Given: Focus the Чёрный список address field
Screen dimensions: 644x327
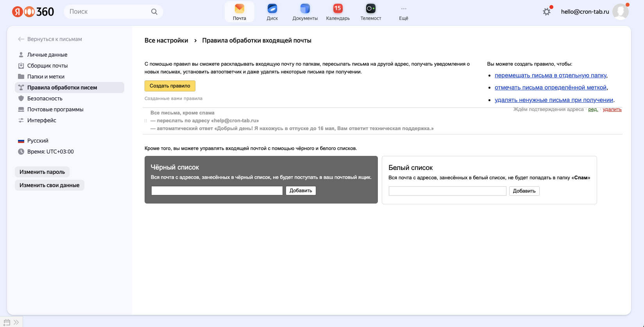Looking at the screenshot, I should [217, 191].
